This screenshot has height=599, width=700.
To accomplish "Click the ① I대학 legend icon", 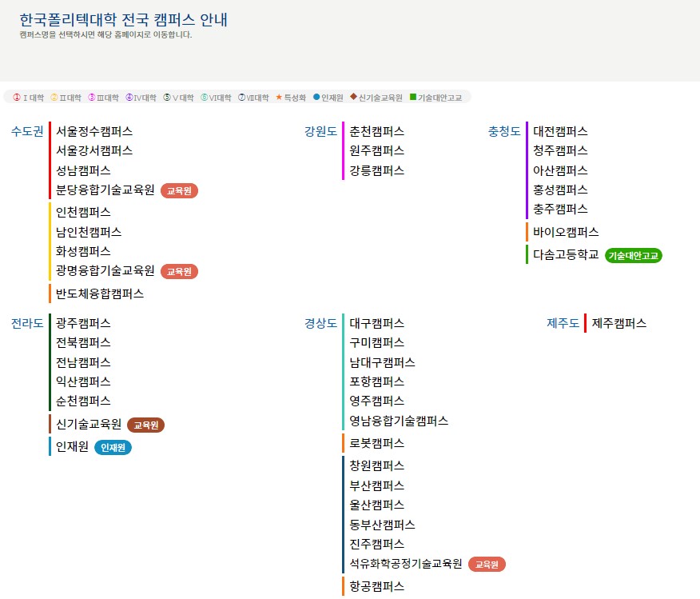I will (x=14, y=97).
